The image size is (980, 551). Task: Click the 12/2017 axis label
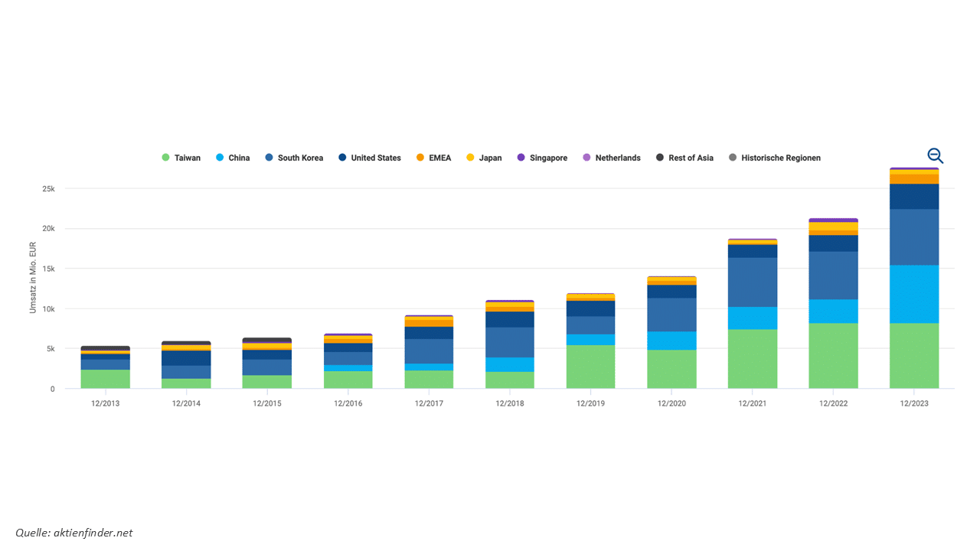429,403
